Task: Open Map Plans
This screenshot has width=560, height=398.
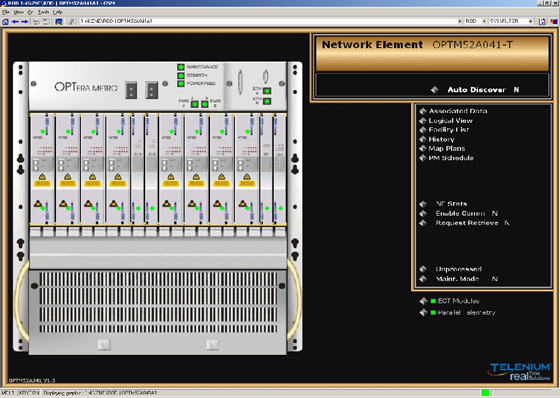Action: click(x=447, y=148)
